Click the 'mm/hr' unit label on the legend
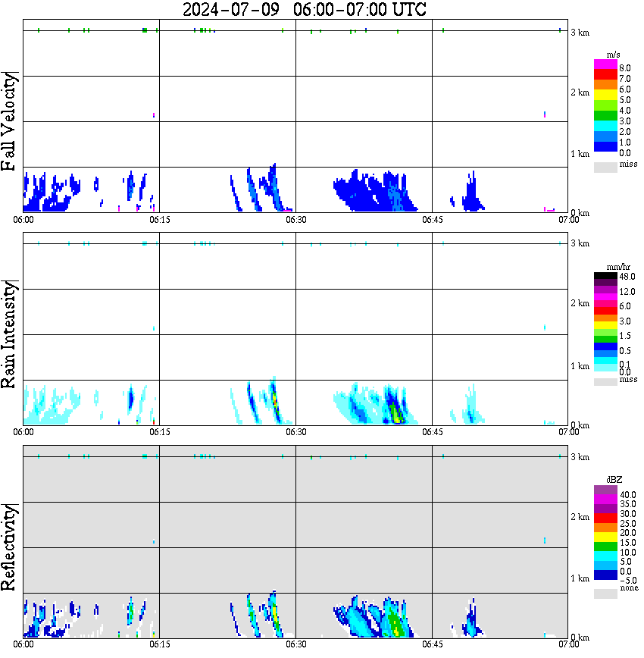644x658 pixels. coord(618,267)
